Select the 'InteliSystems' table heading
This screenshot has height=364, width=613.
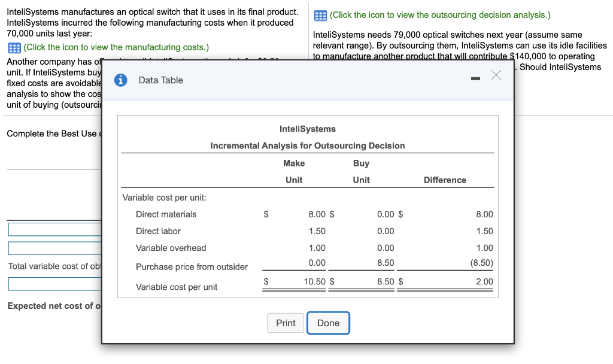click(308, 129)
